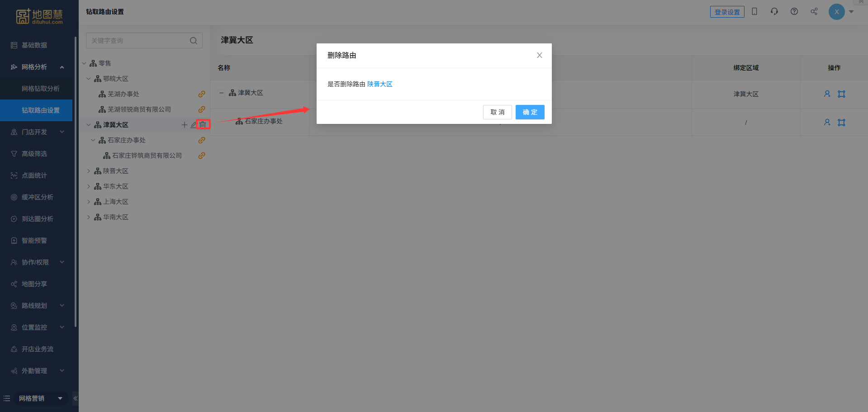Click the plus icon to add under 津冀大区

tap(184, 125)
